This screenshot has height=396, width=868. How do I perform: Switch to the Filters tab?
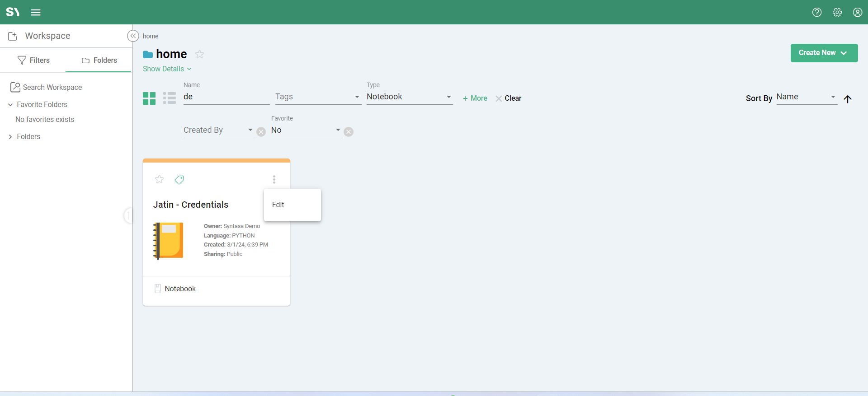pos(33,60)
